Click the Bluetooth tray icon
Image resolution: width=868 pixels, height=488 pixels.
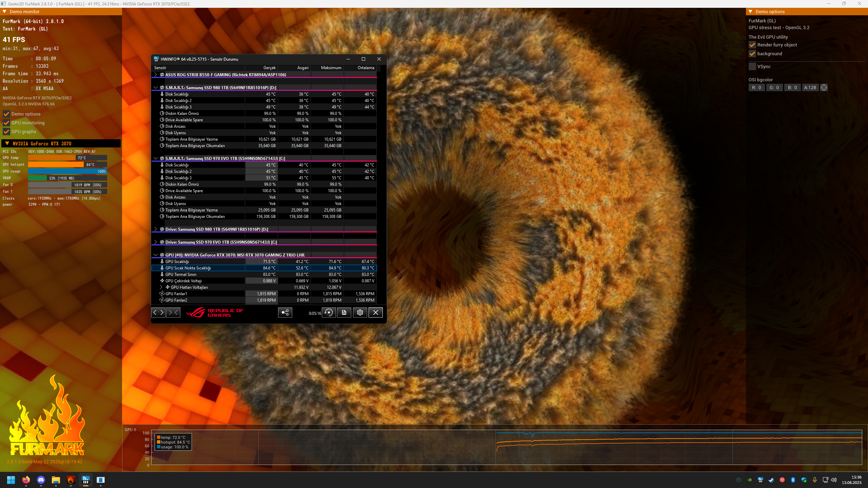793,480
